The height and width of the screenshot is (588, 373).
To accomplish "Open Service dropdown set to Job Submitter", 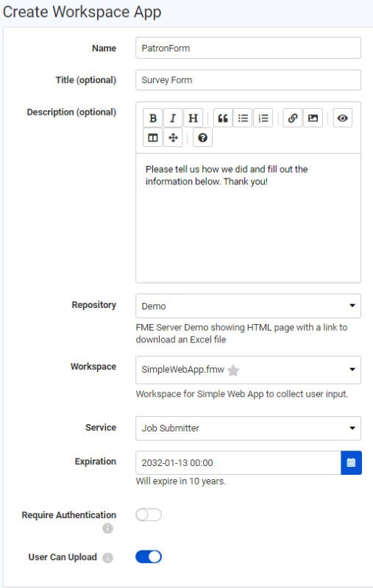I will pos(248,429).
